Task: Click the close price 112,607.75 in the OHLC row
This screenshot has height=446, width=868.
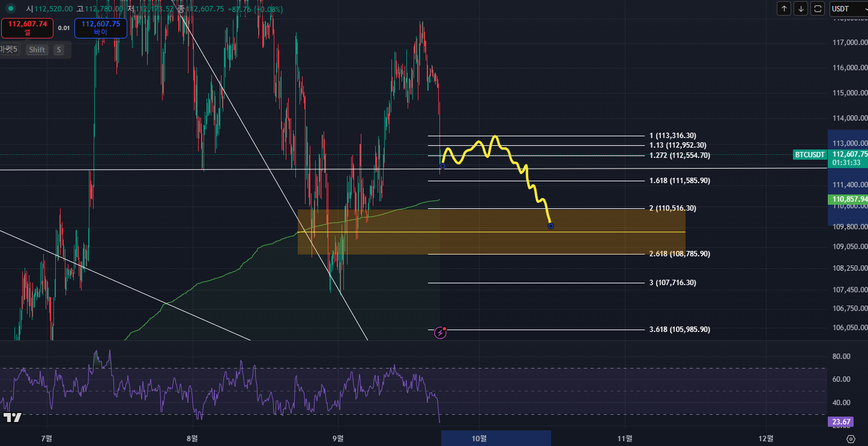Action: click(x=205, y=9)
